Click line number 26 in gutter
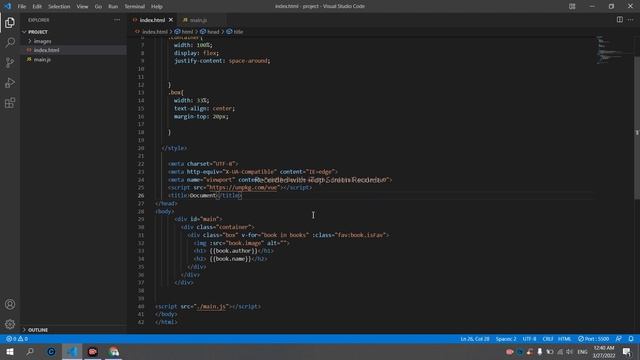This screenshot has width=640, height=360. coord(141,196)
